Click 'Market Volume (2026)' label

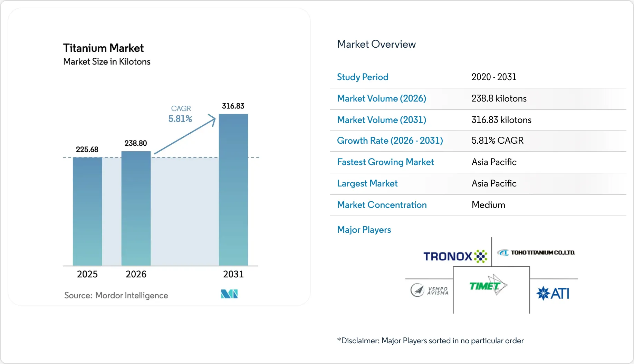[x=382, y=98]
